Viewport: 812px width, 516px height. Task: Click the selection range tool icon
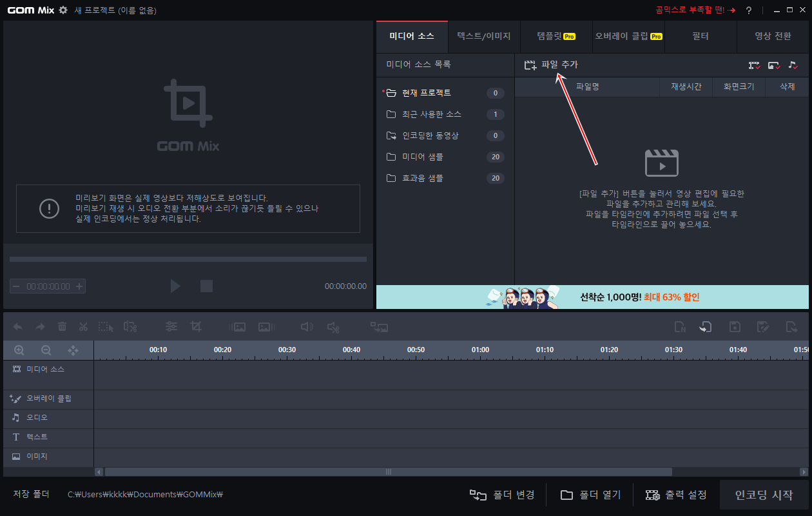[106, 327]
